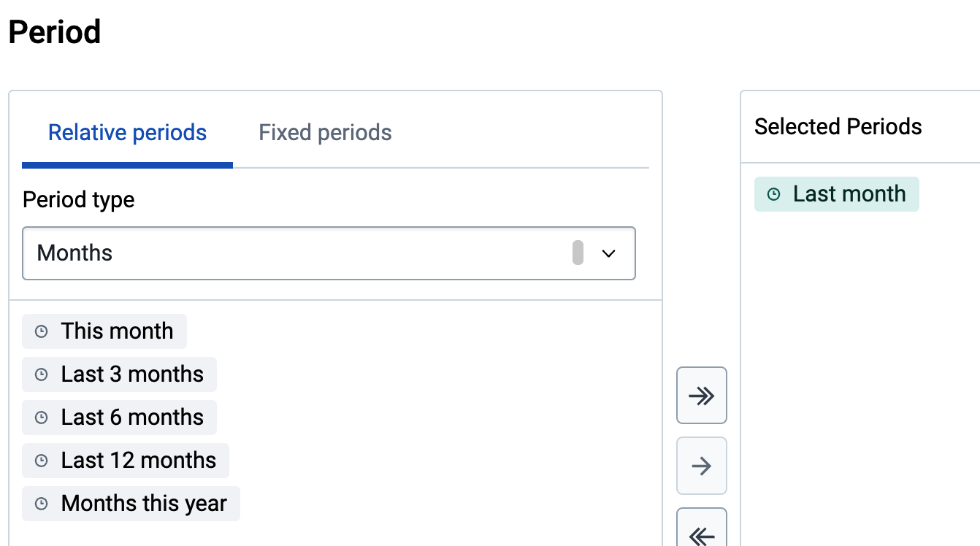The image size is (980, 546).
Task: Click the gray scrollbar handle in the Months field
Action: [x=578, y=253]
